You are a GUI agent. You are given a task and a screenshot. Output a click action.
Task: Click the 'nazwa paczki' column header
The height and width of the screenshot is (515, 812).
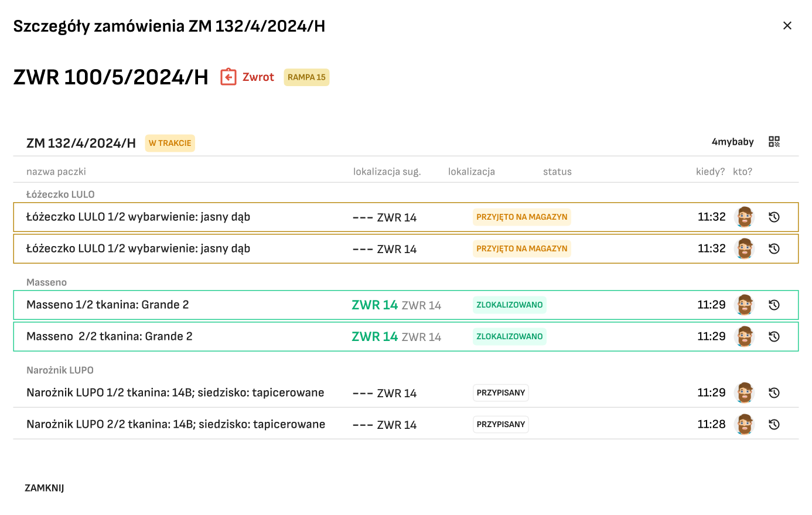pyautogui.click(x=56, y=172)
